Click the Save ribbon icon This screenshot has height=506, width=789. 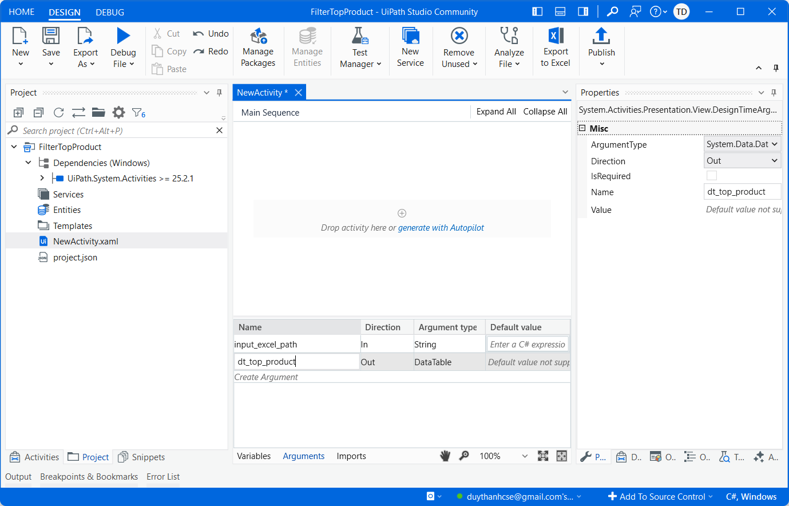(x=51, y=37)
